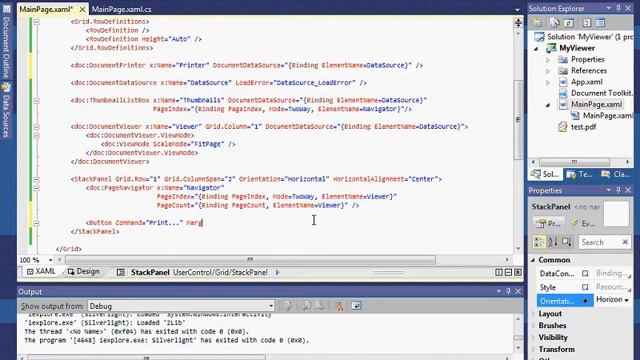The height and width of the screenshot is (360, 640).
Task: Click the editor horizontal scrollbar
Action: [250, 260]
